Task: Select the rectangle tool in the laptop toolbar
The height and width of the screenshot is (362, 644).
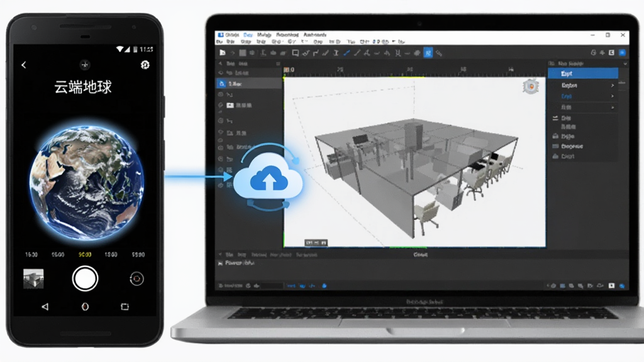Action: (296, 53)
